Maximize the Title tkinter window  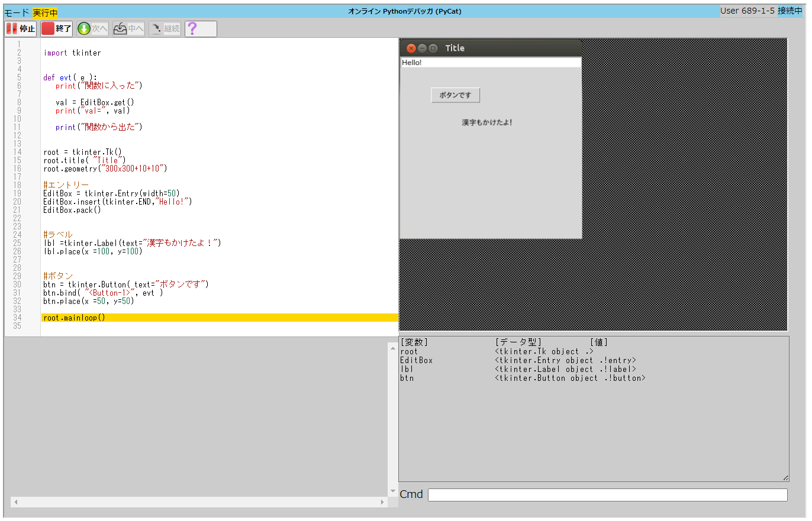pos(433,48)
